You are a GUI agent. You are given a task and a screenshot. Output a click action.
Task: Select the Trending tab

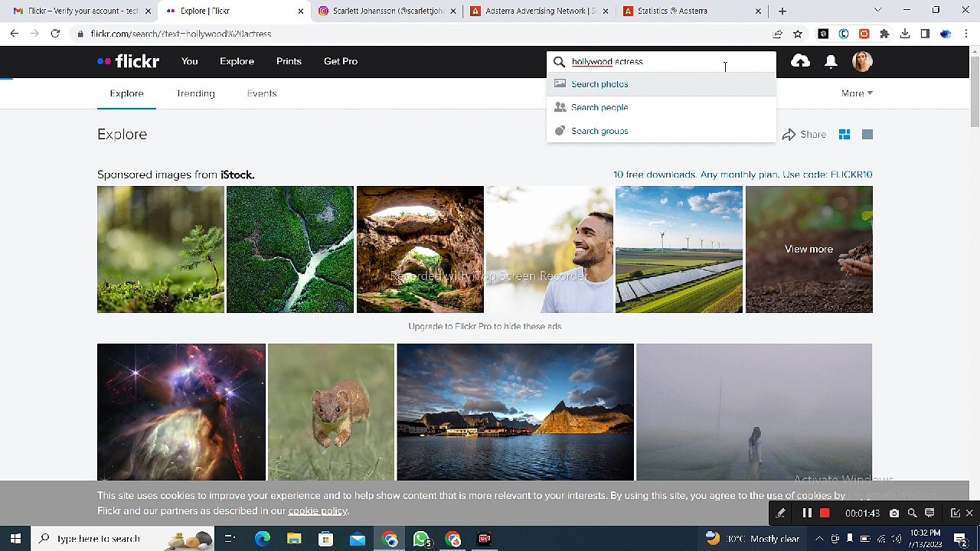click(x=195, y=93)
